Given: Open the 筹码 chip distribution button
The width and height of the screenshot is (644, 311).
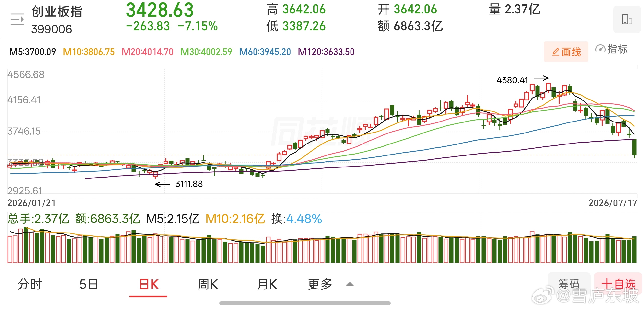Looking at the screenshot, I should (x=569, y=284).
